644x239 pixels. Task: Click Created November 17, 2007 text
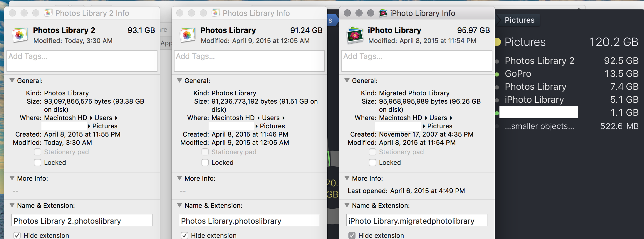[412, 134]
